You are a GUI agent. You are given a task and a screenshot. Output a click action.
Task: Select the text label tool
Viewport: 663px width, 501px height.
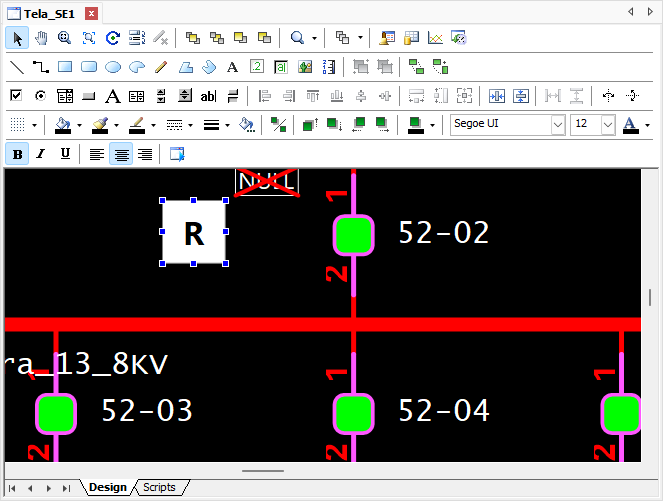(x=232, y=67)
